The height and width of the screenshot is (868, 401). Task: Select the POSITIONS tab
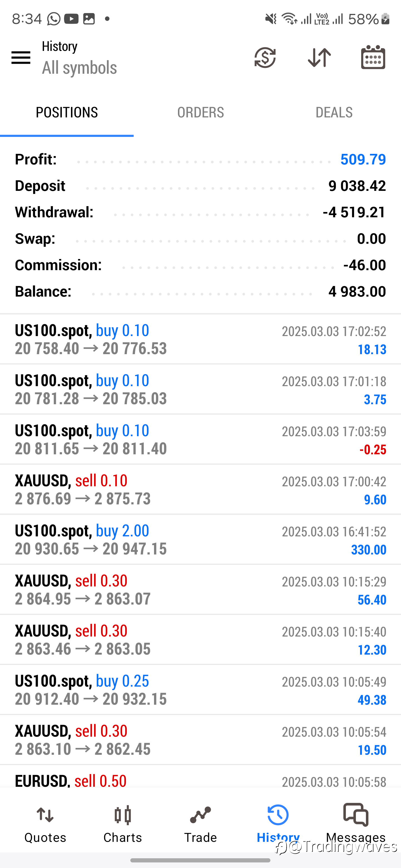[x=67, y=113]
